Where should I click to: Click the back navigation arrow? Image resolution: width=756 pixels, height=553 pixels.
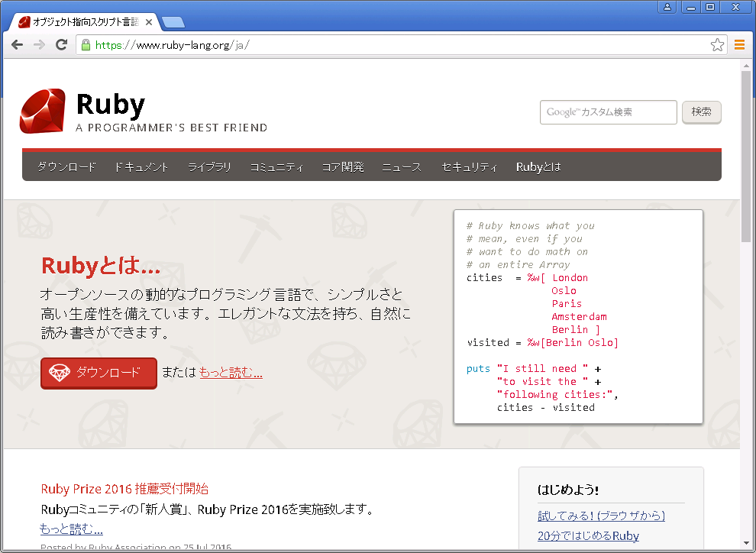(17, 45)
